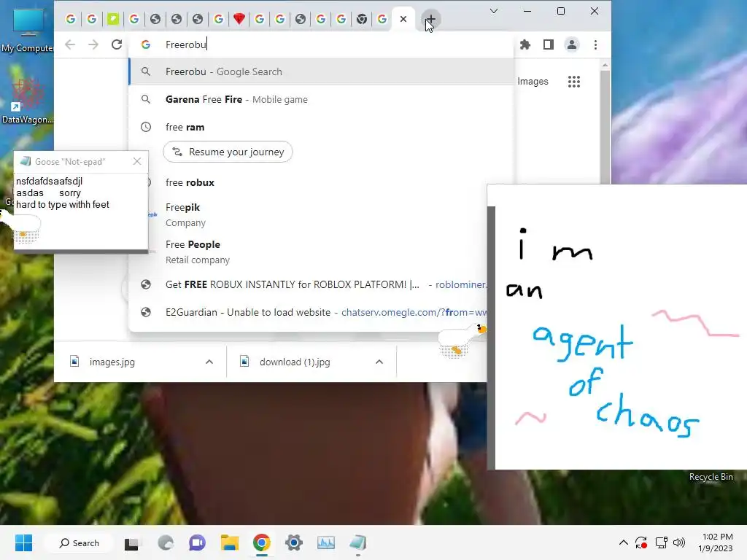Viewport: 747px width, 560px height.
Task: Reload the current page
Action: tap(117, 44)
